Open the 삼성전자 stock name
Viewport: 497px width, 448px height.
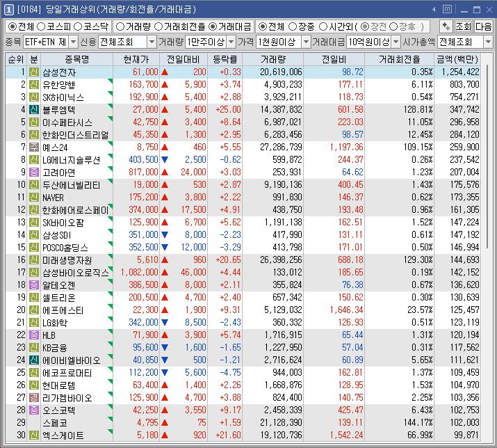pos(59,72)
